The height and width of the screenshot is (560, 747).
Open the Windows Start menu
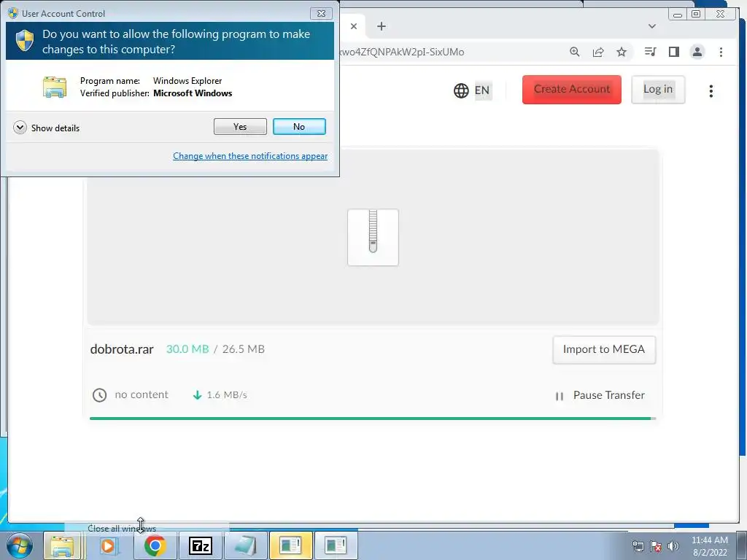[20, 545]
